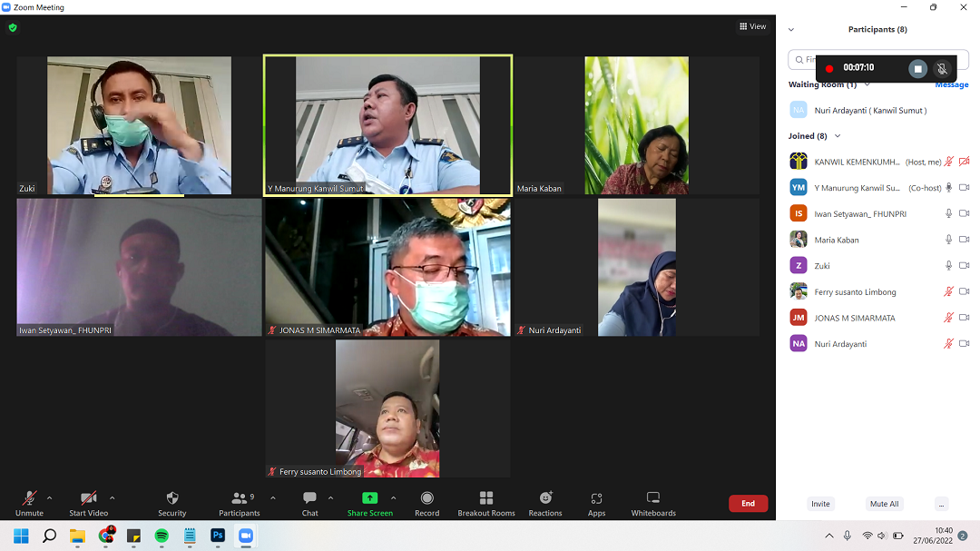
Task: Open the Reactions emoji icon
Action: point(545,498)
